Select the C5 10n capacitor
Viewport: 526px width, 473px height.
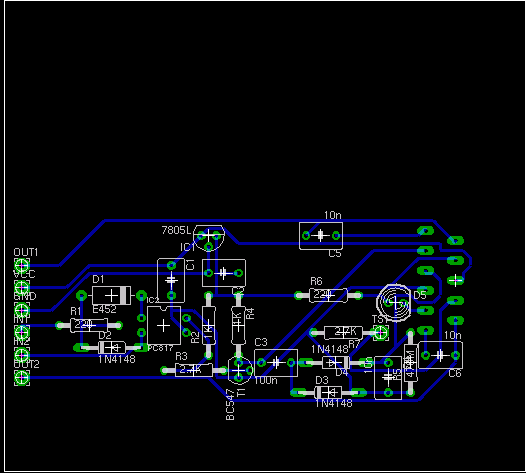[x=321, y=236]
